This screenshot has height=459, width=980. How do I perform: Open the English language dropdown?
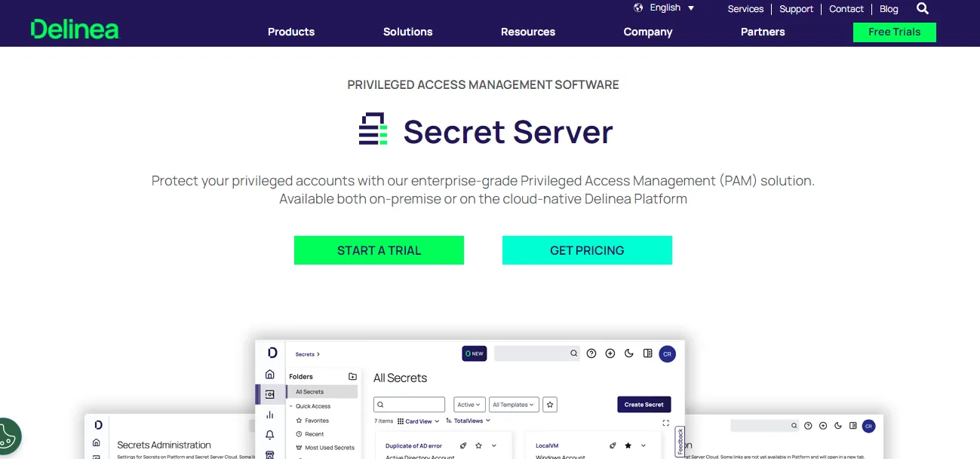point(672,8)
